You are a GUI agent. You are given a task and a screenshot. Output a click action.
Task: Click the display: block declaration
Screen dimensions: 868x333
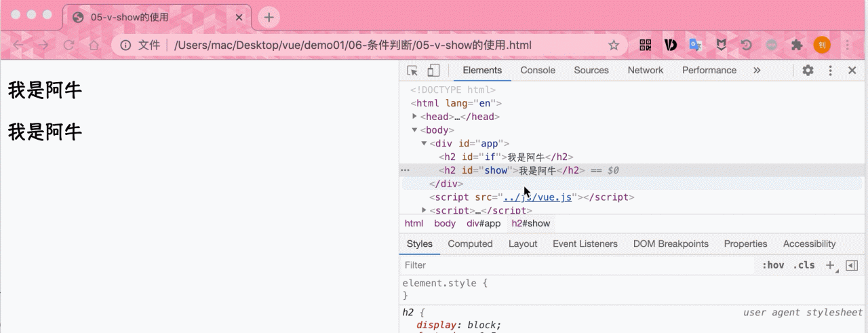click(459, 325)
